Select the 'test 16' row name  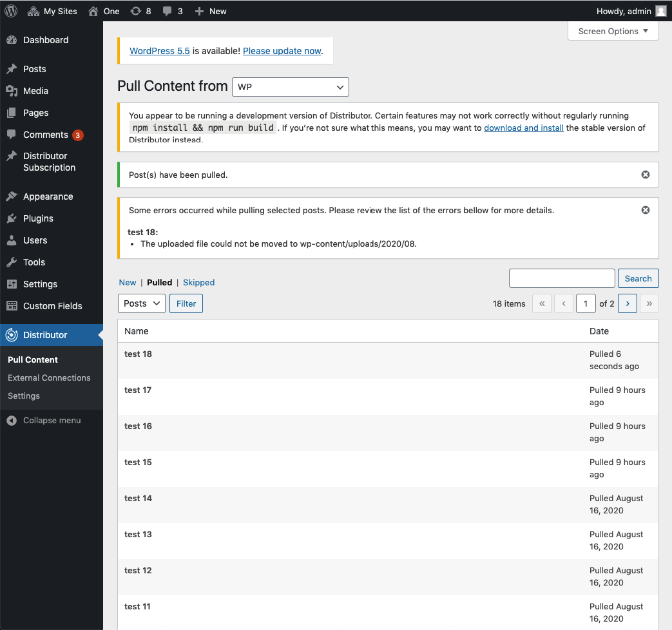pos(138,426)
